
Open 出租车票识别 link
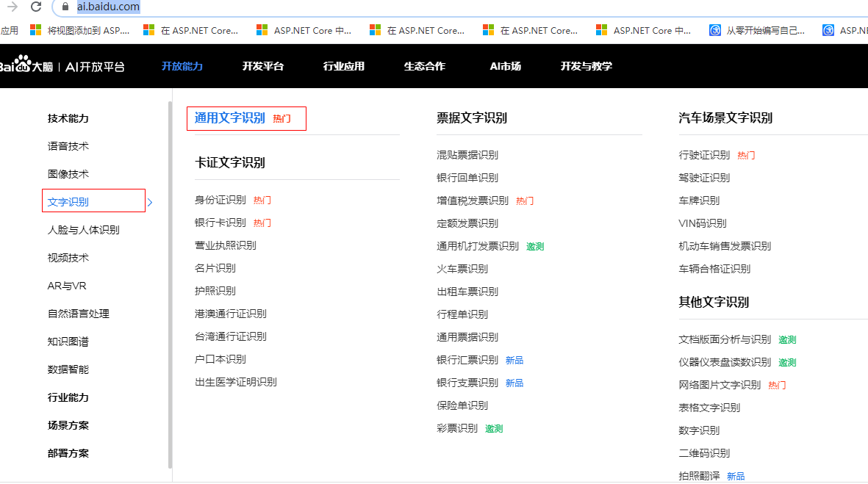467,292
